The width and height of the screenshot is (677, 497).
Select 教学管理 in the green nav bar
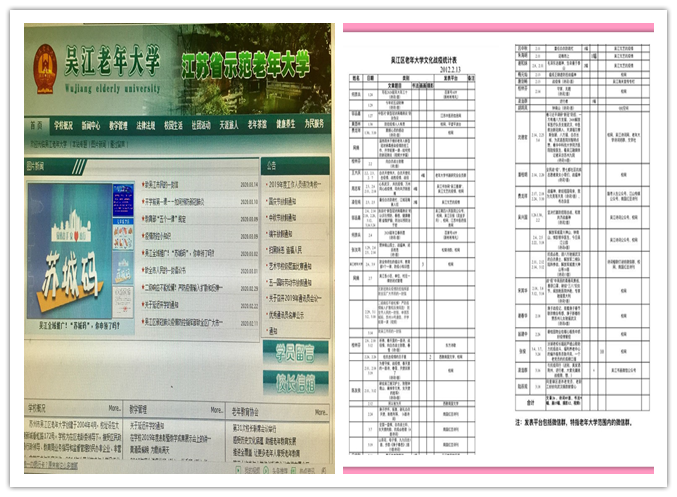click(x=118, y=125)
